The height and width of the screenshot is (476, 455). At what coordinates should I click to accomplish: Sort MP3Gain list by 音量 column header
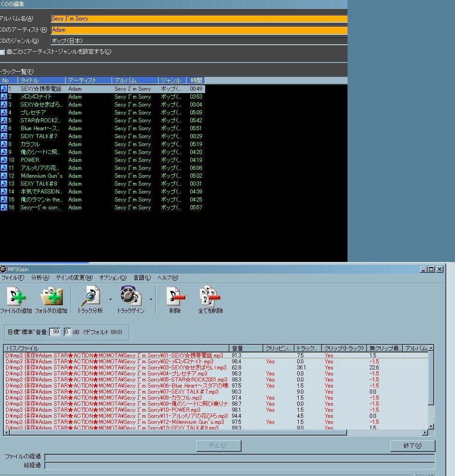click(246, 348)
